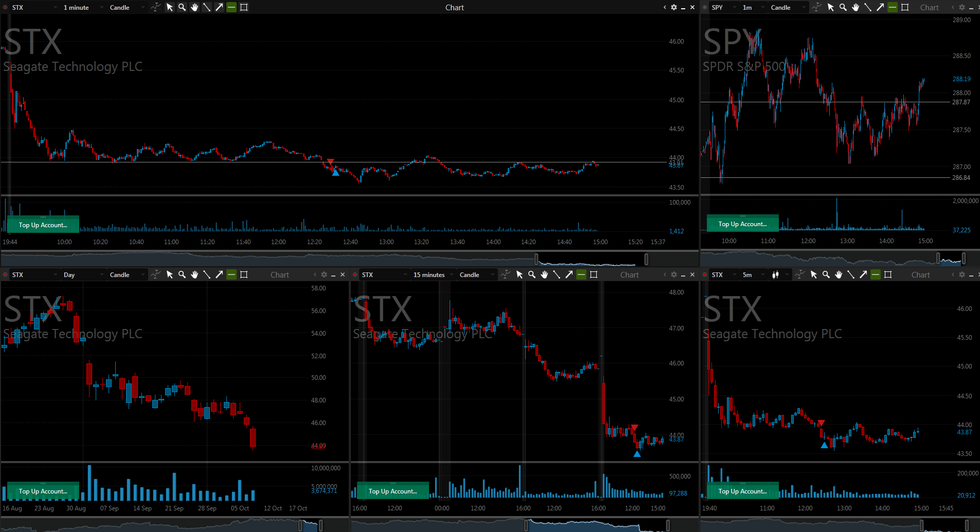Select rectangle tool in STX 1 minute chart
Viewport: 980px width, 532px height.
click(x=244, y=7)
